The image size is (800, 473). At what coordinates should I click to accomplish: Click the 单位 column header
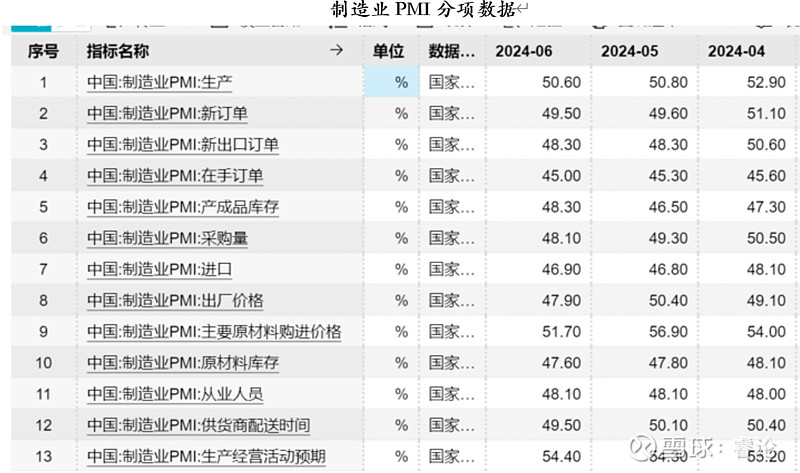389,51
